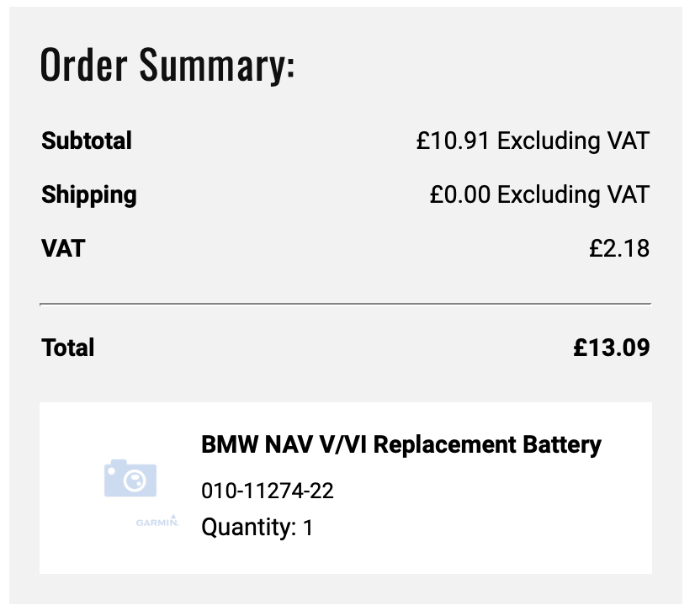Click the Order Summary heading

coord(167,65)
